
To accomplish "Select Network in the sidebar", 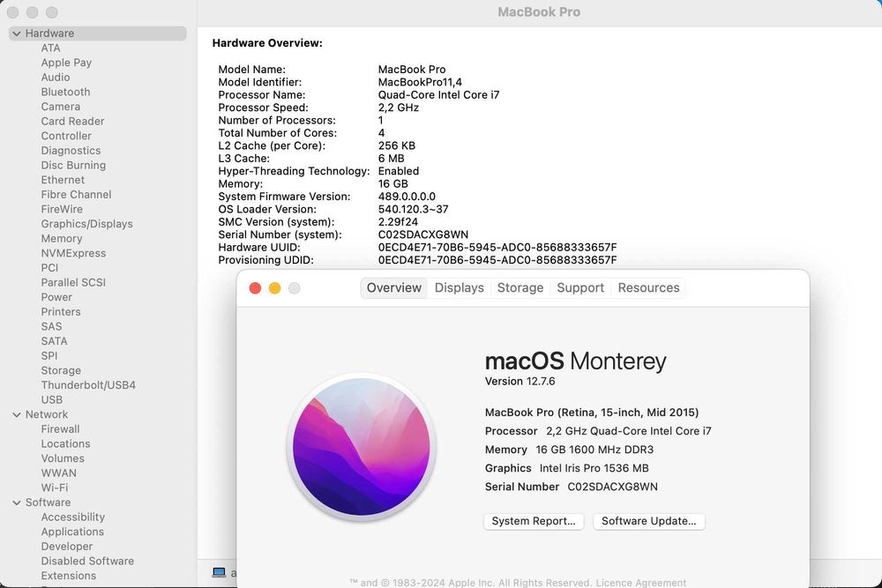I will [47, 414].
